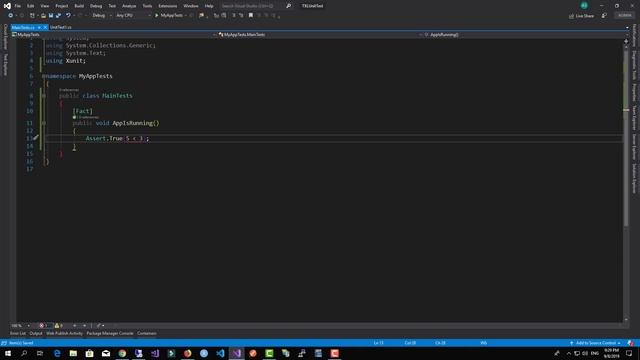
Task: Open the Test menu
Action: pyautogui.click(x=112, y=6)
